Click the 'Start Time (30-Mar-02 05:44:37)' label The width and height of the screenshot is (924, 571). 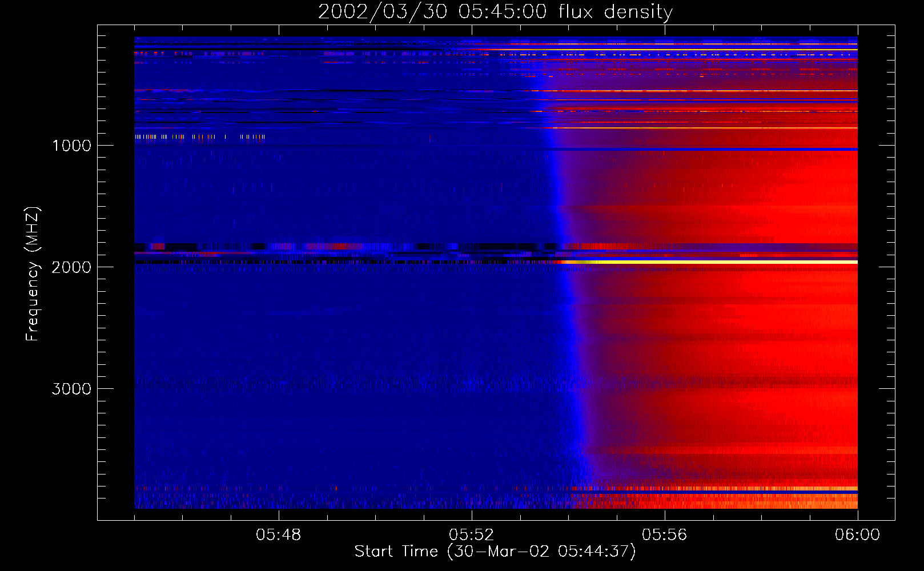(495, 552)
